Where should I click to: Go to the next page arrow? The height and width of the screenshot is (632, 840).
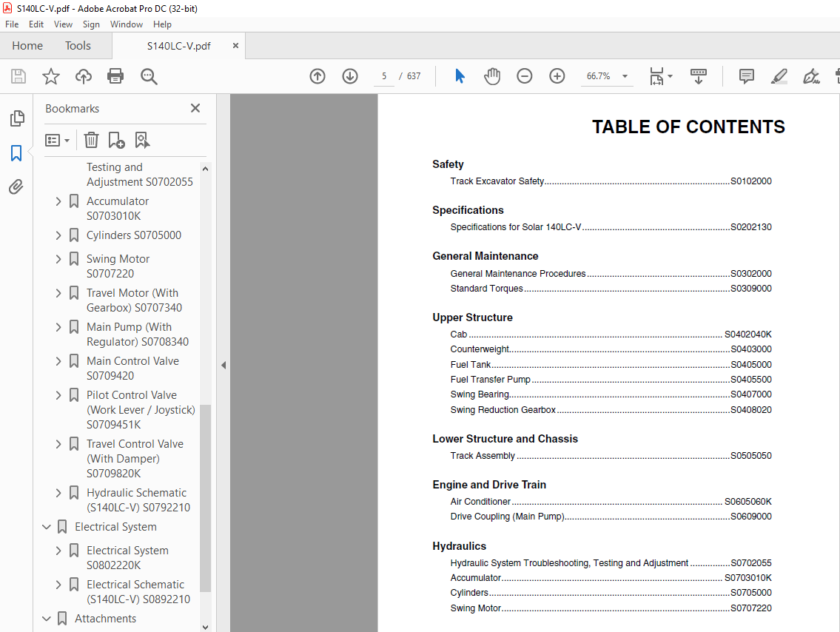click(x=350, y=76)
